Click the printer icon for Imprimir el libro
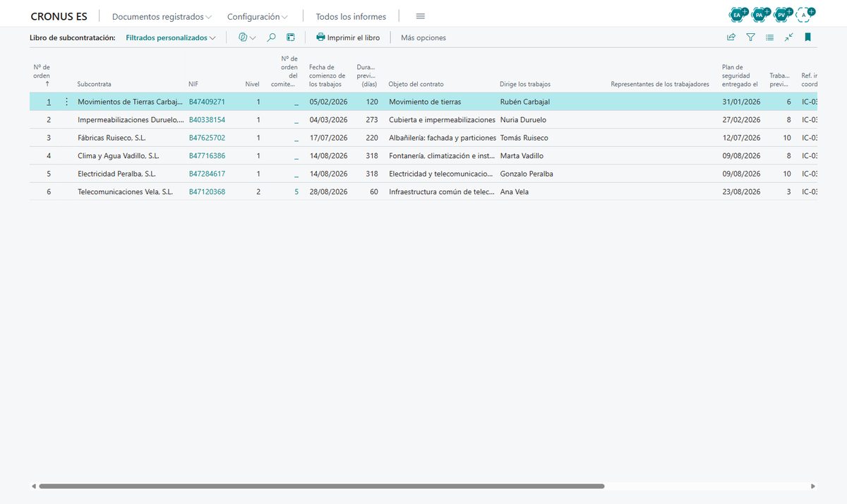This screenshot has width=847, height=504. [321, 37]
